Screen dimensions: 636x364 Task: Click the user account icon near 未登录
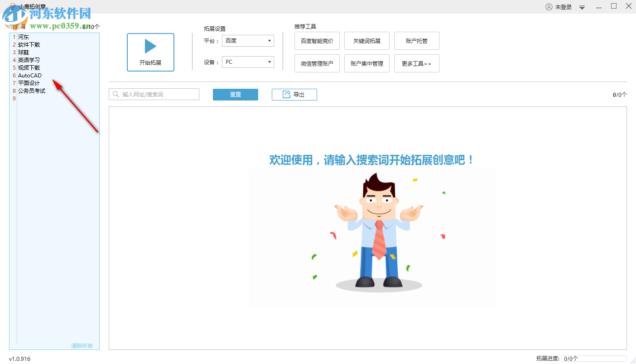[549, 6]
